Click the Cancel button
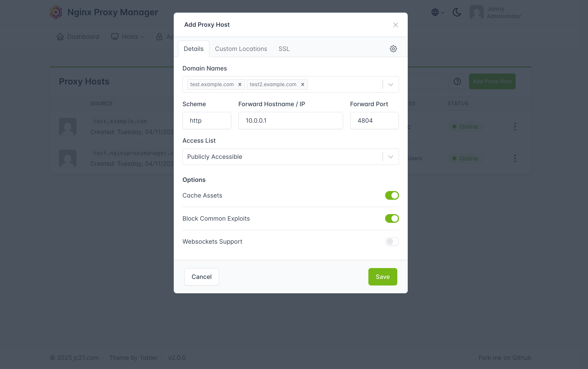This screenshot has width=588, height=369. pos(201,277)
